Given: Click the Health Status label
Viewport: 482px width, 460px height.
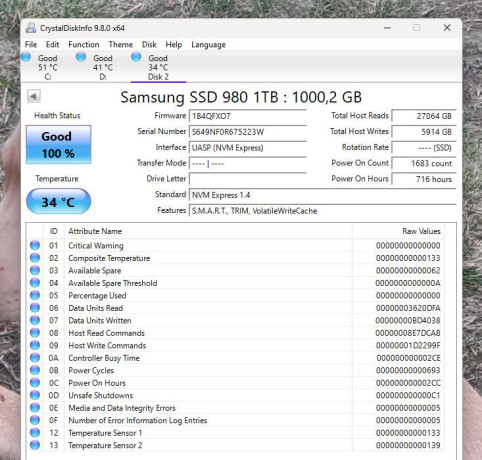Looking at the screenshot, I should tap(57, 116).
